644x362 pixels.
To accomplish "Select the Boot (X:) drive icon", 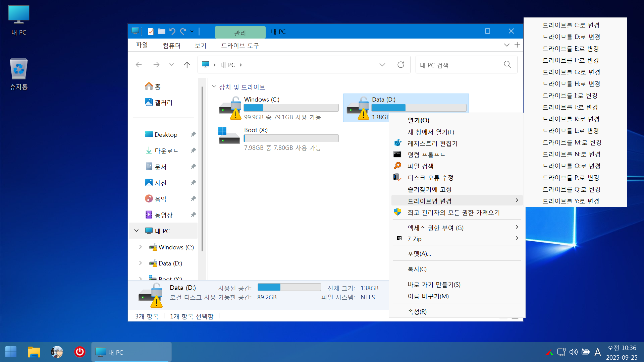I will coord(229,136).
